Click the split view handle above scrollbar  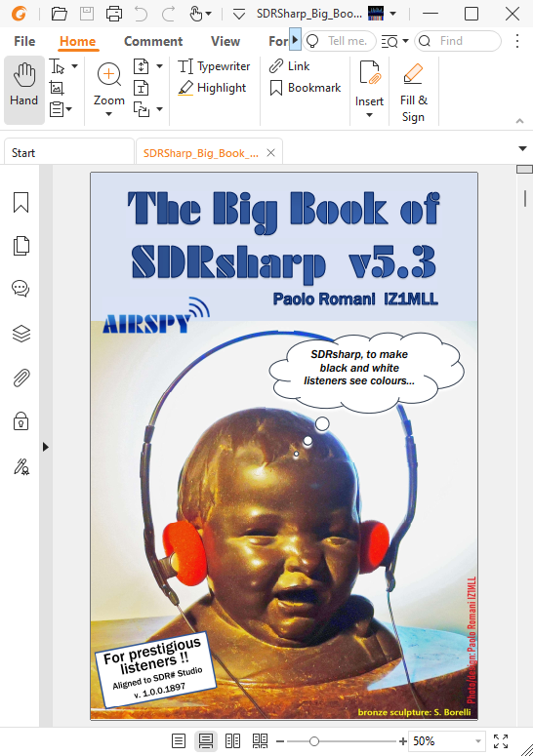click(x=524, y=169)
